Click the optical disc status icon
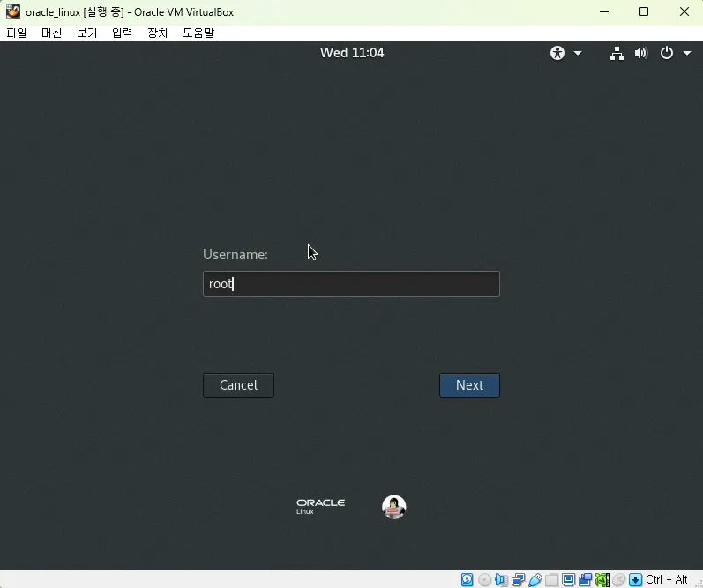This screenshot has width=703, height=588. (484, 579)
